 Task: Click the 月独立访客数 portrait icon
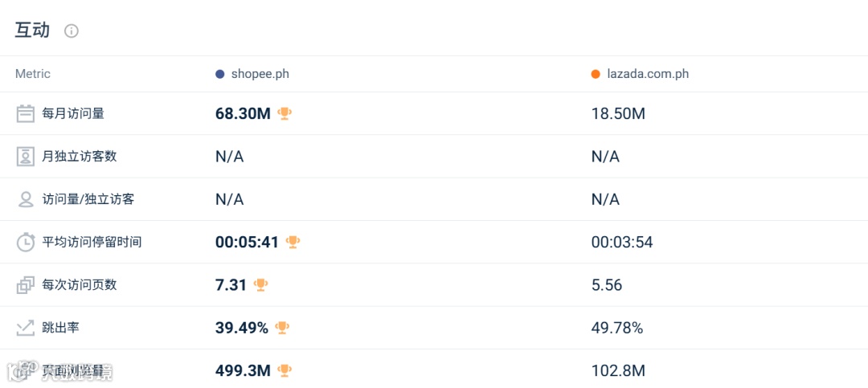point(26,157)
